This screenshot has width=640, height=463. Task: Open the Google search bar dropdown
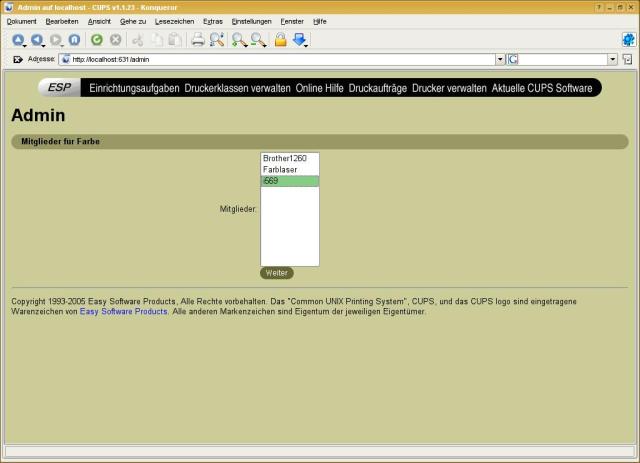[x=612, y=60]
